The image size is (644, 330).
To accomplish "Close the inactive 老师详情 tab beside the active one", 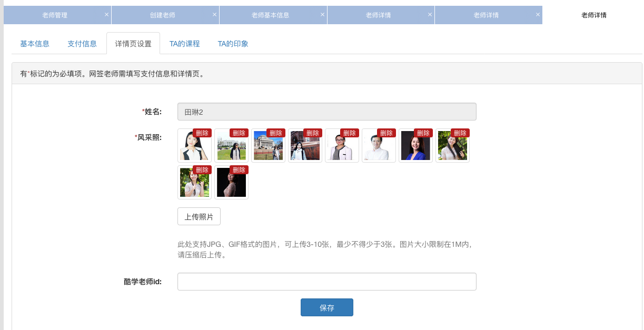I will [538, 15].
